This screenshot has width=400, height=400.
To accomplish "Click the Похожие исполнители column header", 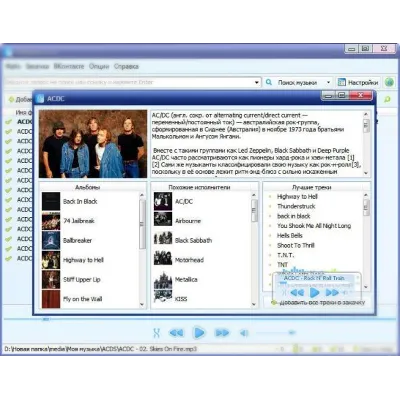I will [x=199, y=187].
